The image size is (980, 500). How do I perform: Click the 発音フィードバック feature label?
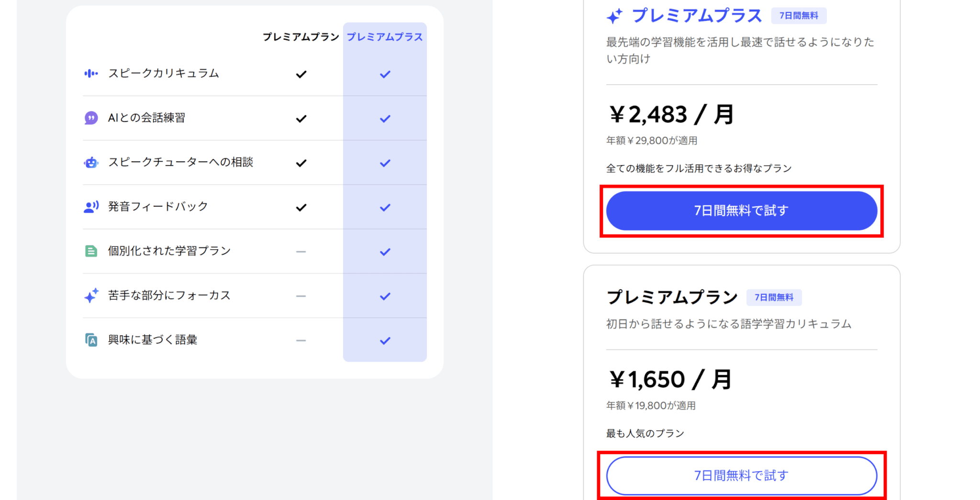coord(158,207)
